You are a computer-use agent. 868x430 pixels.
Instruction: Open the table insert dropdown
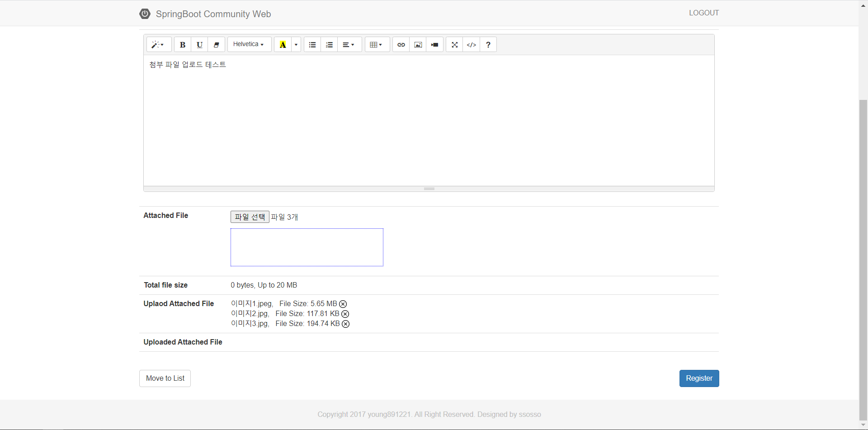[x=376, y=45]
